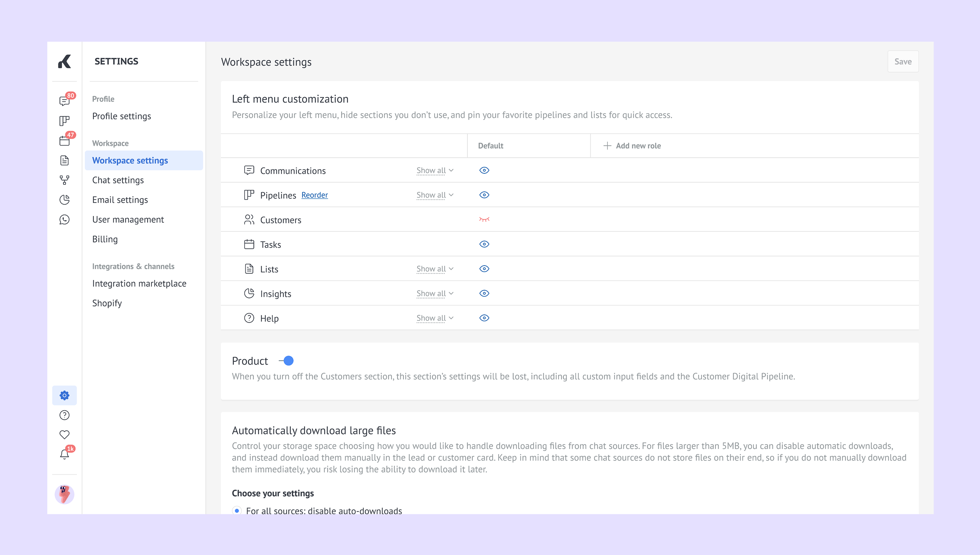
Task: Open the WhatsApp icon in sidebar
Action: point(64,219)
